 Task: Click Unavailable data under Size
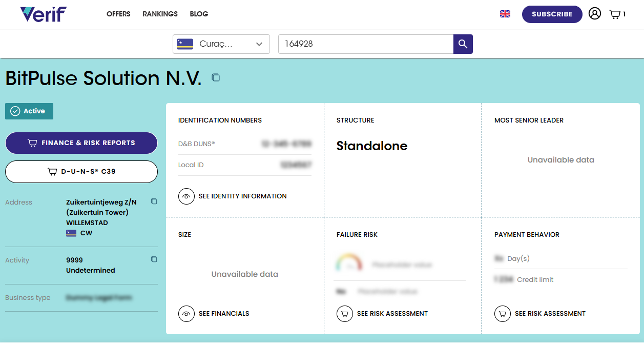245,274
